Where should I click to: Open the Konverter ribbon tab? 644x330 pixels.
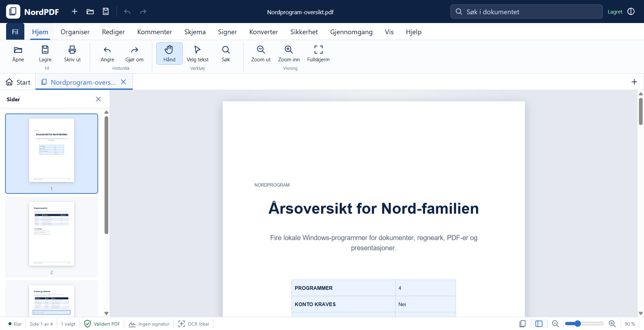(x=264, y=32)
